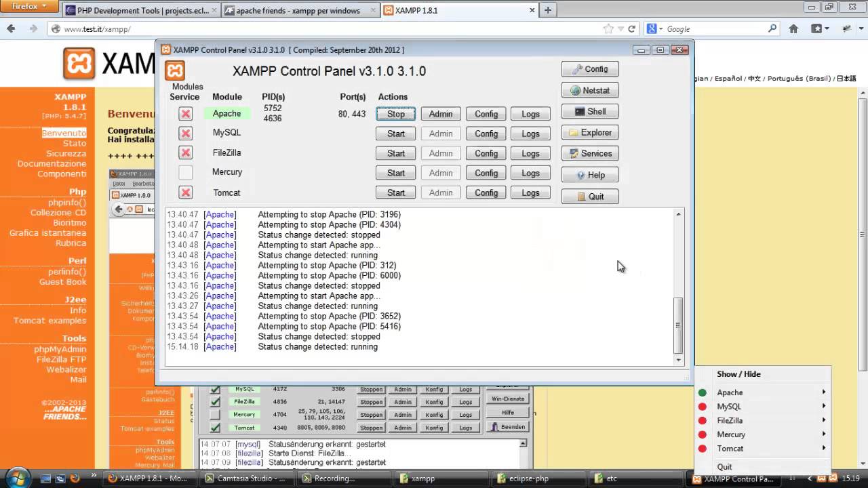The width and height of the screenshot is (868, 488).
Task: Click the Quit button in control panel
Action: click(590, 197)
